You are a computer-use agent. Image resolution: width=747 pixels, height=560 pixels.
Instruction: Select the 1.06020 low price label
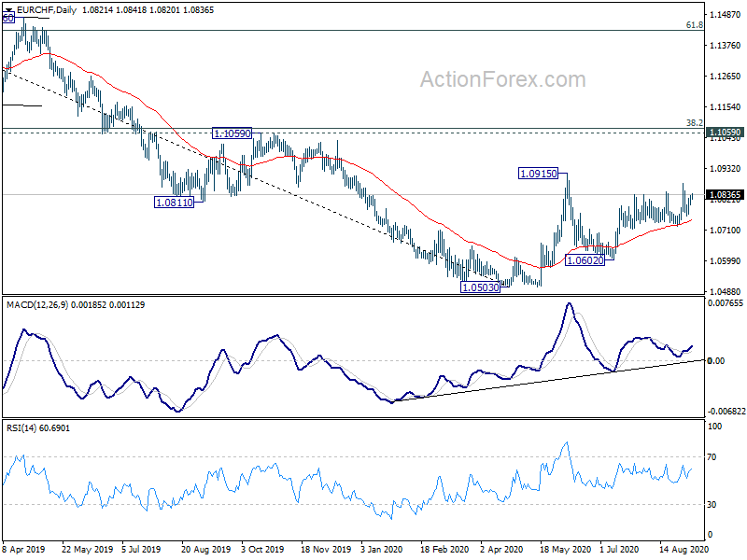(x=585, y=259)
